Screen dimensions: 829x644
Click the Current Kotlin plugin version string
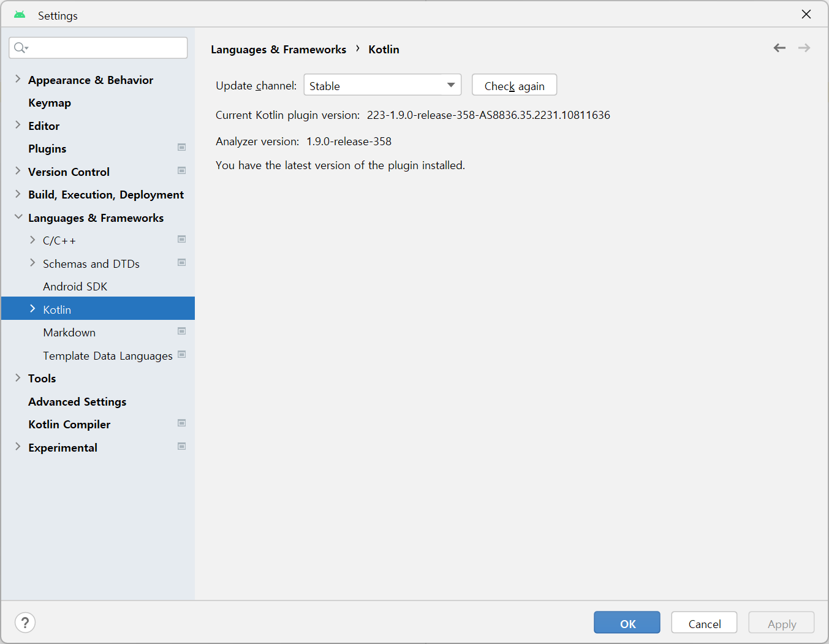point(488,115)
